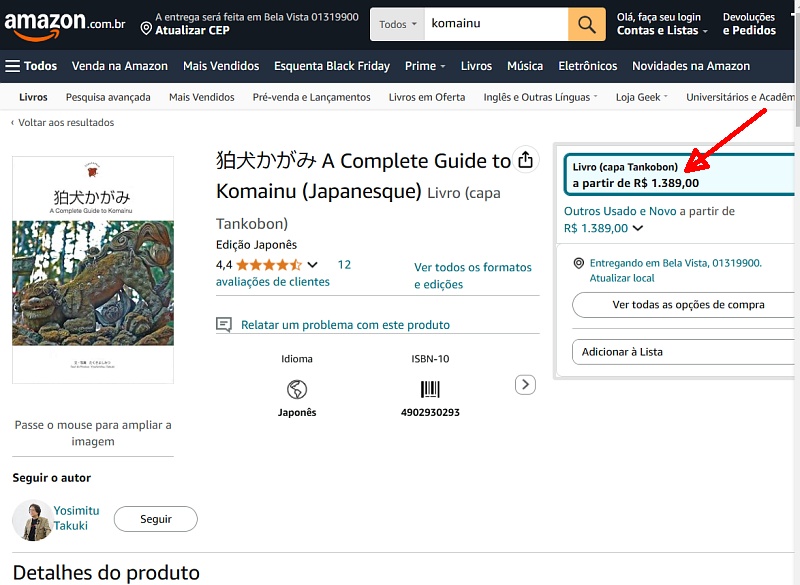Open Livros em Oferta tab

click(x=427, y=97)
